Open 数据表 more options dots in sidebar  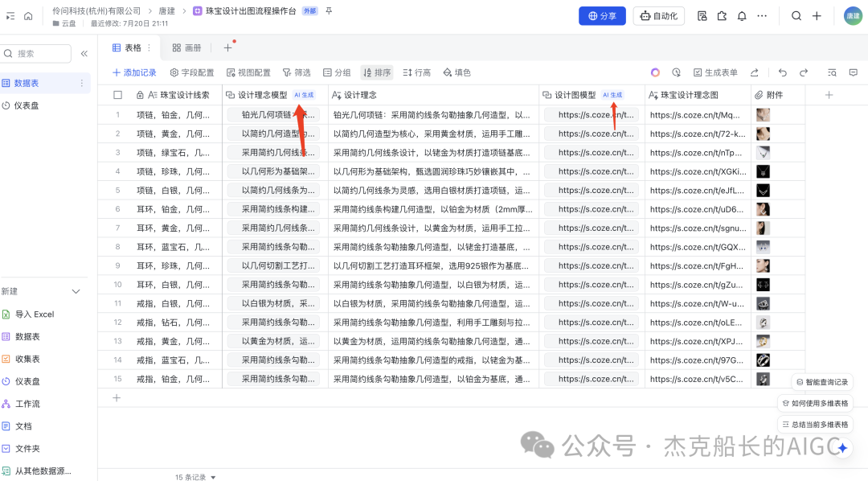[82, 83]
